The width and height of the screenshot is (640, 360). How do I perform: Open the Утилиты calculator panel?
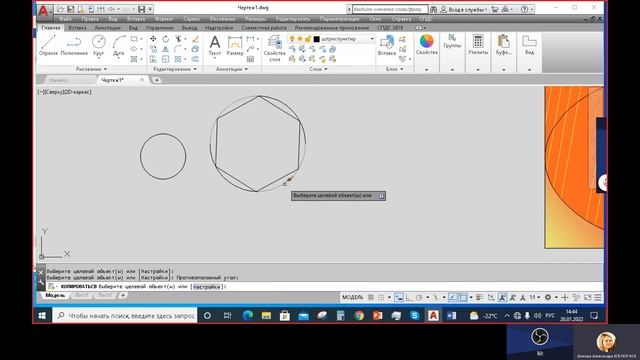478,44
